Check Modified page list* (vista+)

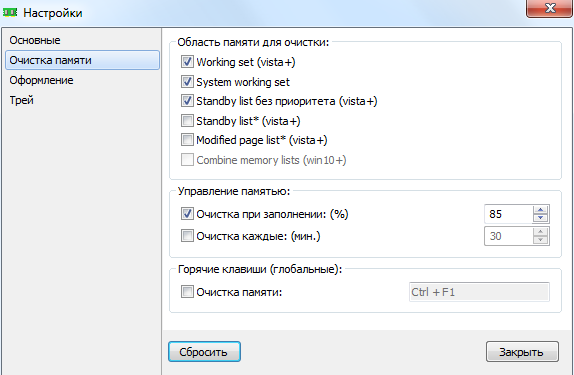187,140
